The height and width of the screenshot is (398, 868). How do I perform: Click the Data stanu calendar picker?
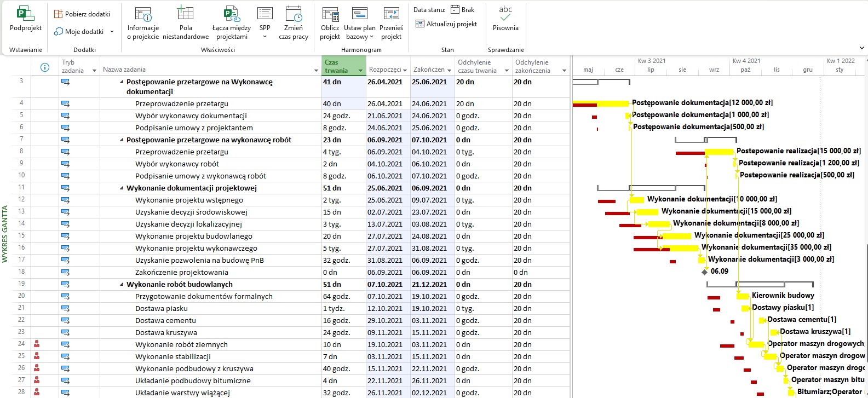tap(455, 10)
